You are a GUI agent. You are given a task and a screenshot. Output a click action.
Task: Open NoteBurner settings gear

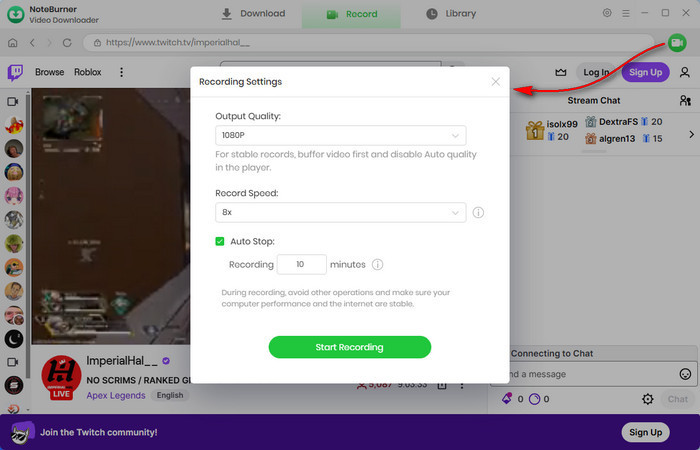[607, 14]
